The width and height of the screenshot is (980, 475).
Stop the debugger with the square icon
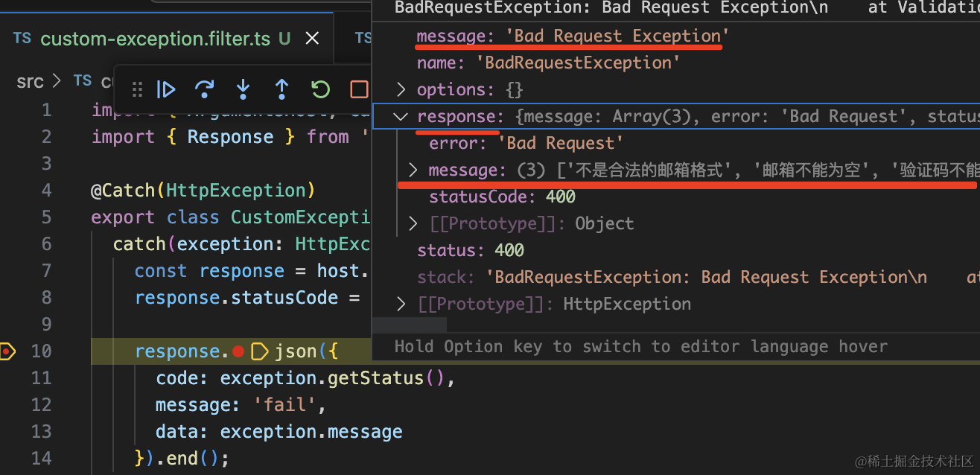click(359, 90)
